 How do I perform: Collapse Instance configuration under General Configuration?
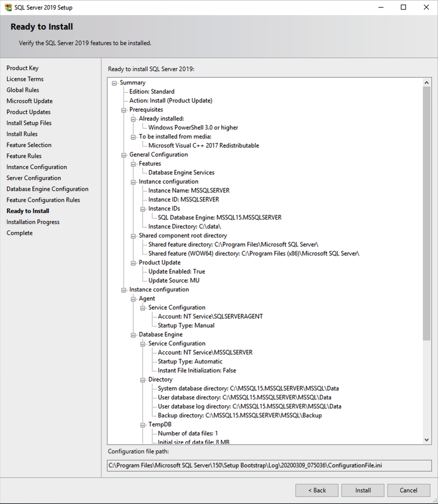point(133,182)
